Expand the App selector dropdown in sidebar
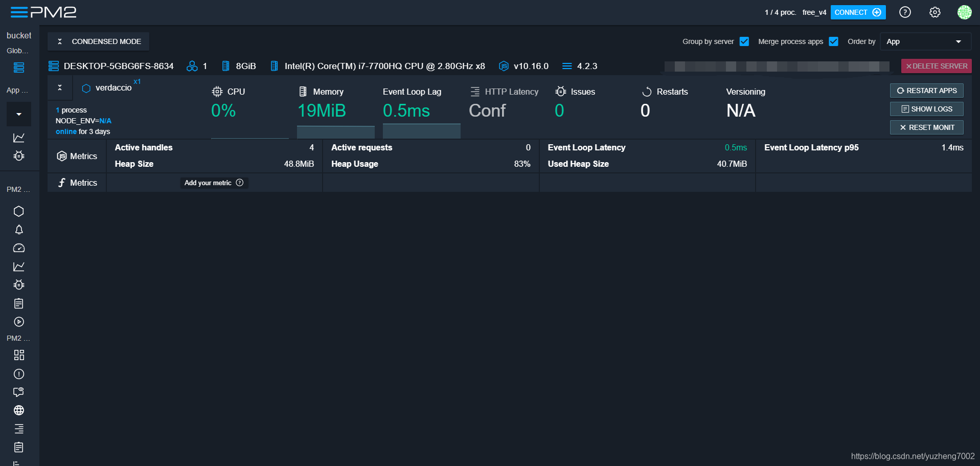Image resolution: width=980 pixels, height=466 pixels. coord(19,114)
